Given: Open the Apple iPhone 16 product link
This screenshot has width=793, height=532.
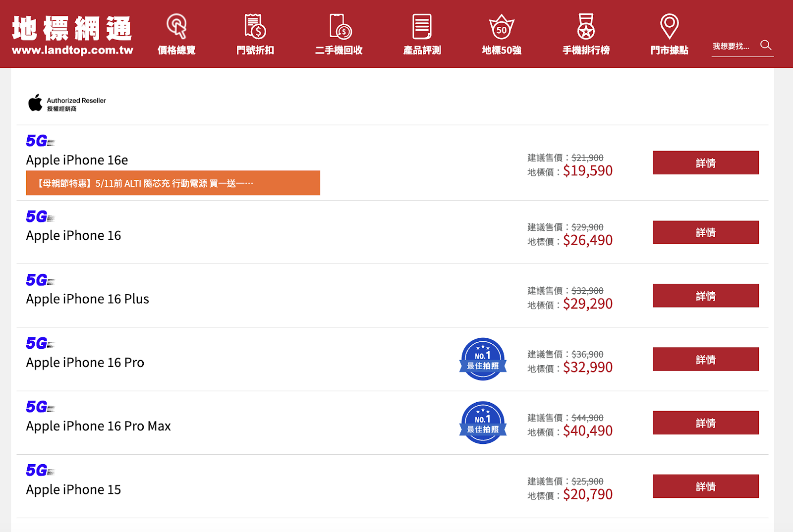Looking at the screenshot, I should tap(73, 235).
